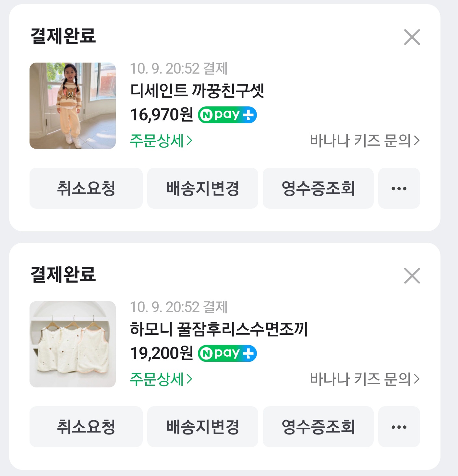Request cancellation of the 디세인트 까꿍친구셋 order

[86, 188]
